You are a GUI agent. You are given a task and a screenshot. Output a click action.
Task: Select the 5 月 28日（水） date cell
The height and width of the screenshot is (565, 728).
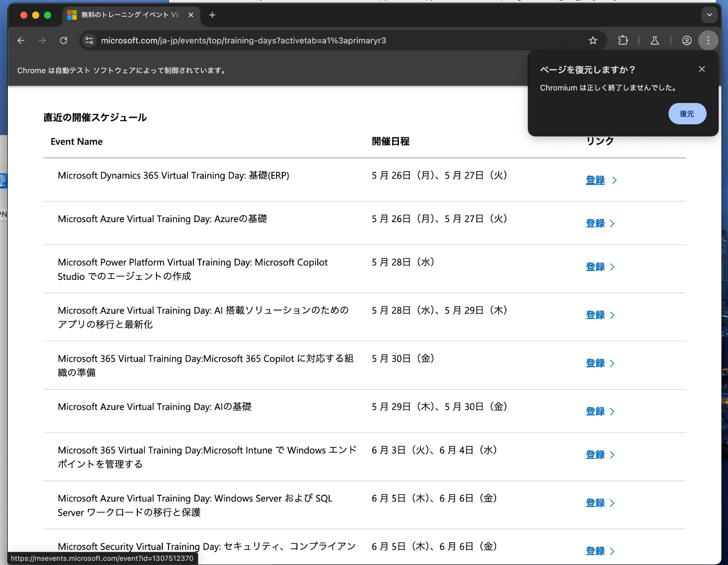click(x=404, y=262)
